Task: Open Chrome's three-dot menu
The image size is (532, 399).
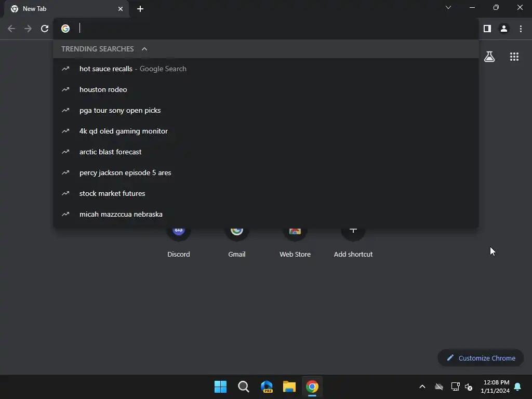Action: [521, 29]
